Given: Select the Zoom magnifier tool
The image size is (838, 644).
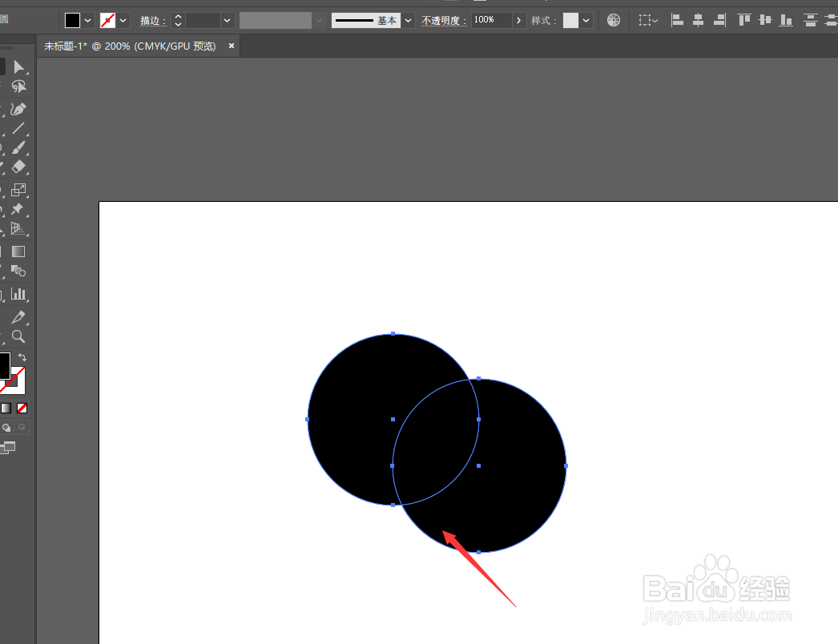Looking at the screenshot, I should (x=18, y=336).
